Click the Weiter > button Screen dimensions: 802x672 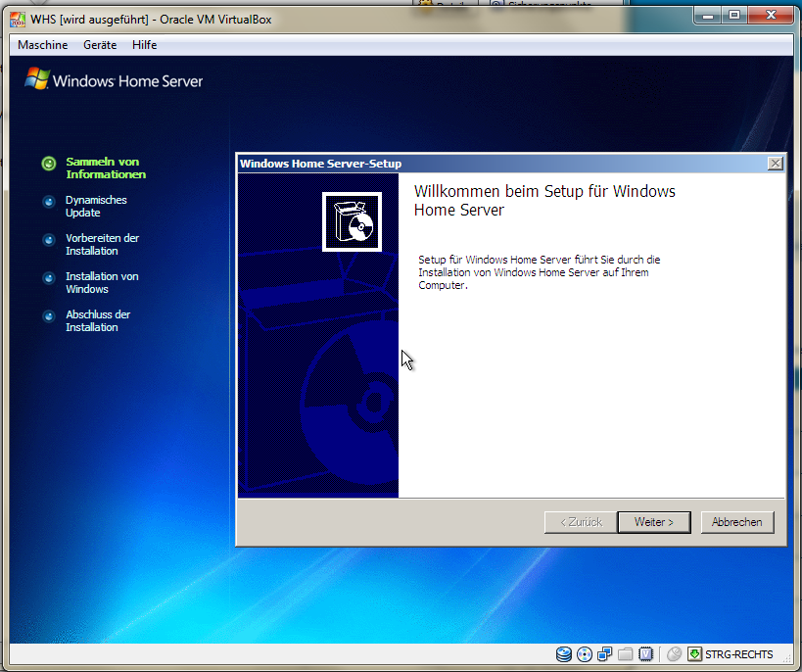[x=654, y=522]
